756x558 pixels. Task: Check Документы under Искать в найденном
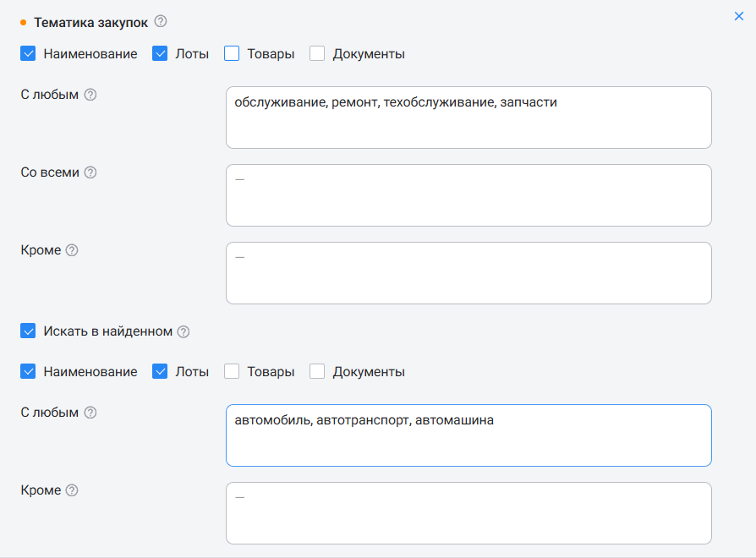coord(317,372)
